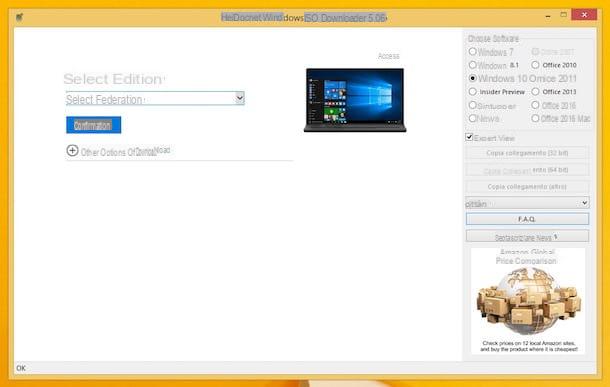Select the radio button above News
610x387 pixels.
[x=472, y=105]
